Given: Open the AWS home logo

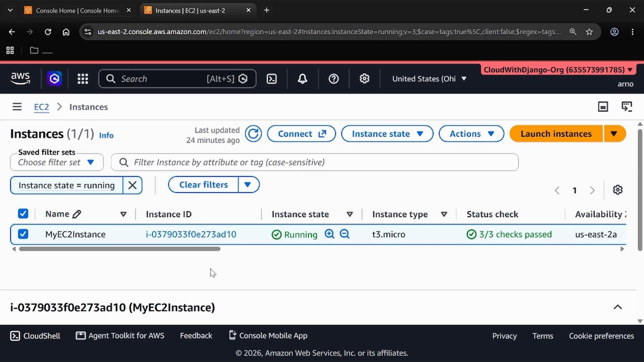Looking at the screenshot, I should coord(20,78).
